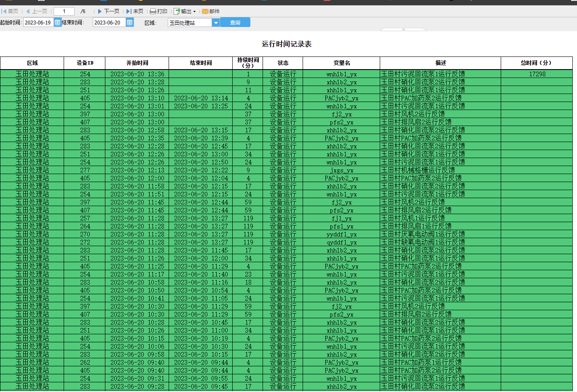Click start time cell 2023-06-20 12:13
The image size is (577, 392).
pyautogui.click(x=137, y=170)
